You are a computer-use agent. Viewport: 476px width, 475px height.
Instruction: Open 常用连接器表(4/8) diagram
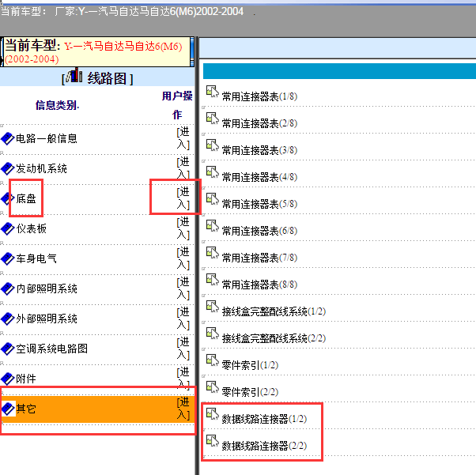pos(259,177)
